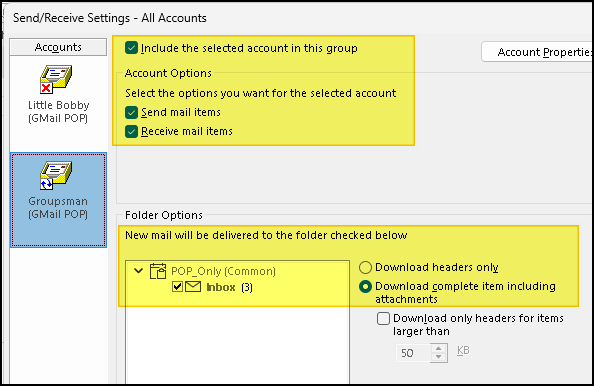
Task: Select Download complete item including attachments
Action: [365, 287]
